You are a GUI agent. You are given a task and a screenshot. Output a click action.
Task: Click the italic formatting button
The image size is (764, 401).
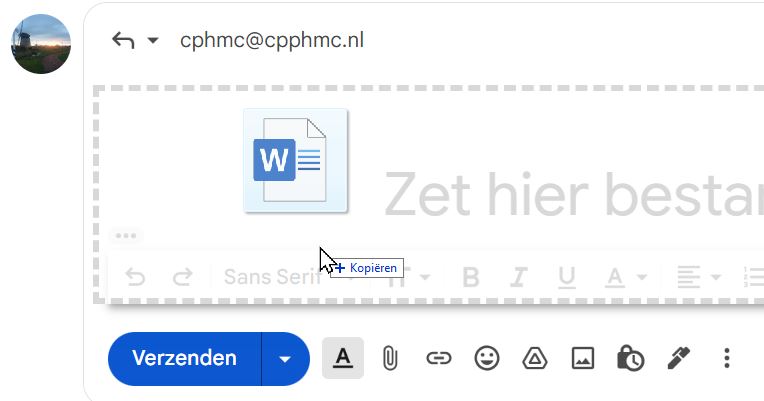click(x=519, y=277)
